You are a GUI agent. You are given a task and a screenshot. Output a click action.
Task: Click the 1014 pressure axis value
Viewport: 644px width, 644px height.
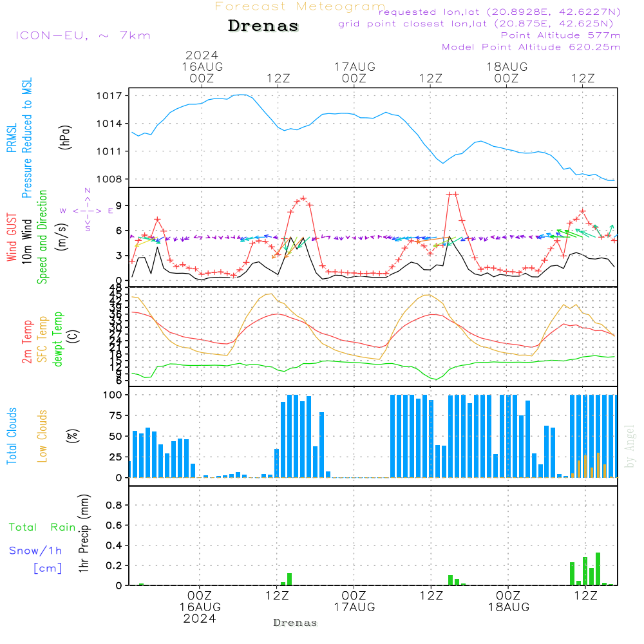[x=109, y=124]
